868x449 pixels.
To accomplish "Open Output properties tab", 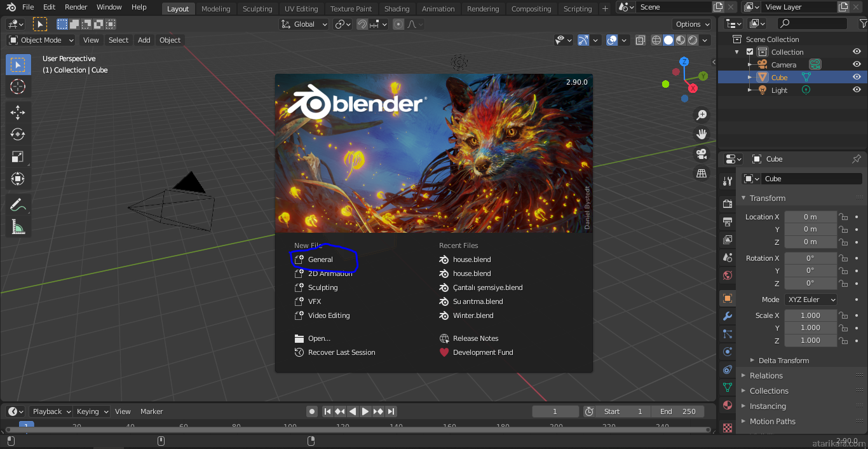I will tap(728, 222).
